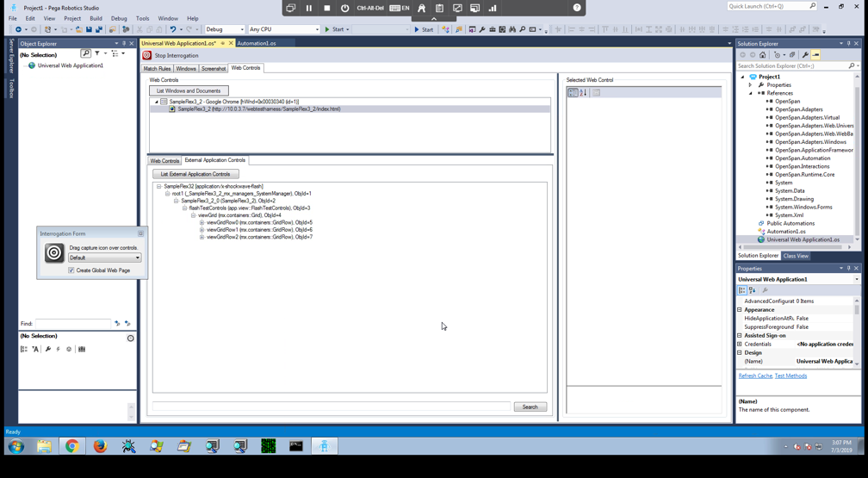Open the Build menu
This screenshot has width=868, height=478.
(x=96, y=18)
